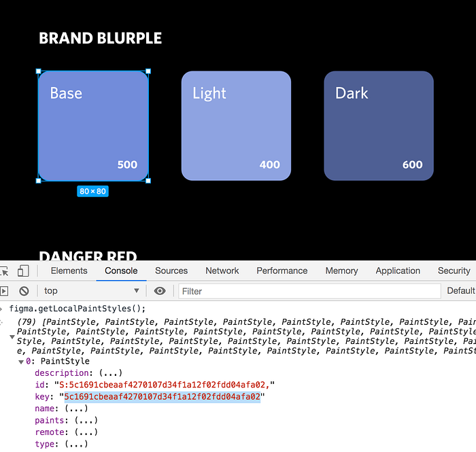
Task: Click the 80 × 80 size label
Action: coord(92,192)
